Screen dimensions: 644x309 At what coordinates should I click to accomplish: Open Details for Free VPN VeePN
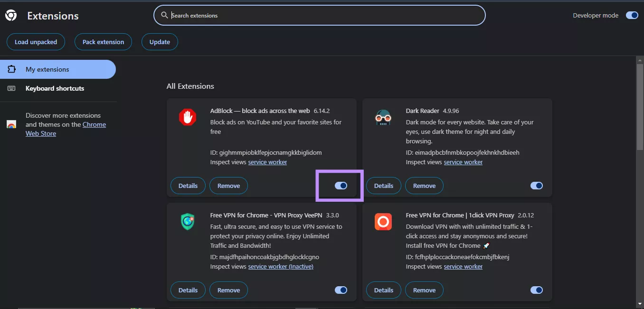188,290
